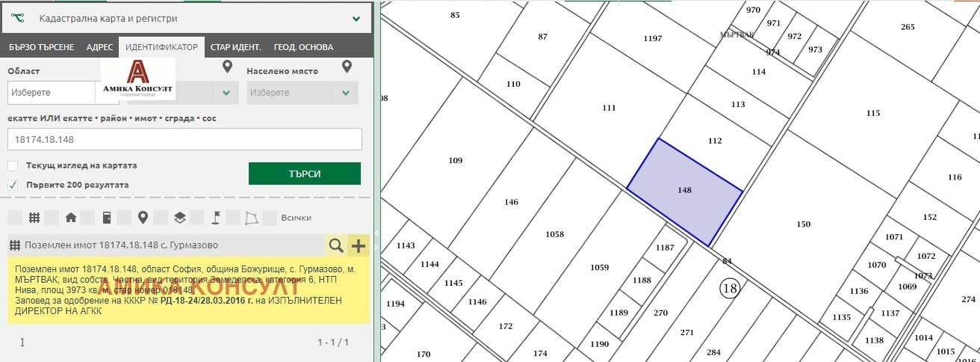
Task: Enable 'Текущ изглед на картата' checkbox
Action: click(x=13, y=165)
